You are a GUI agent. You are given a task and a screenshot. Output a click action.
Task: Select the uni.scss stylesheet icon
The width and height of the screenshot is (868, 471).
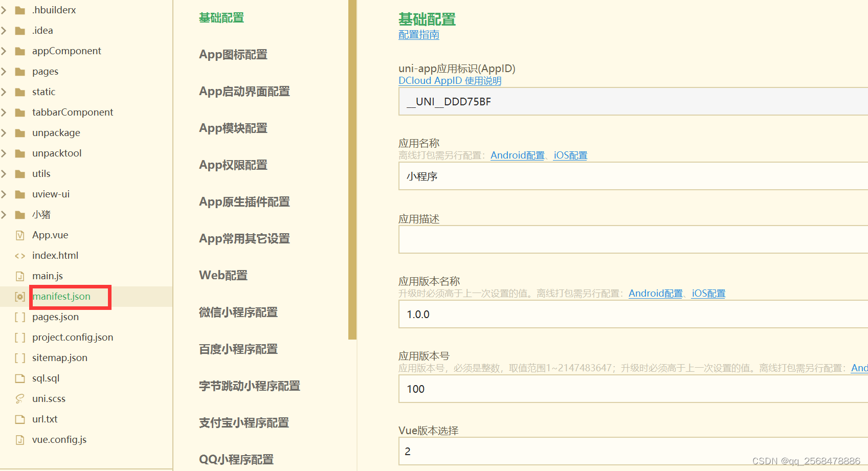19,398
